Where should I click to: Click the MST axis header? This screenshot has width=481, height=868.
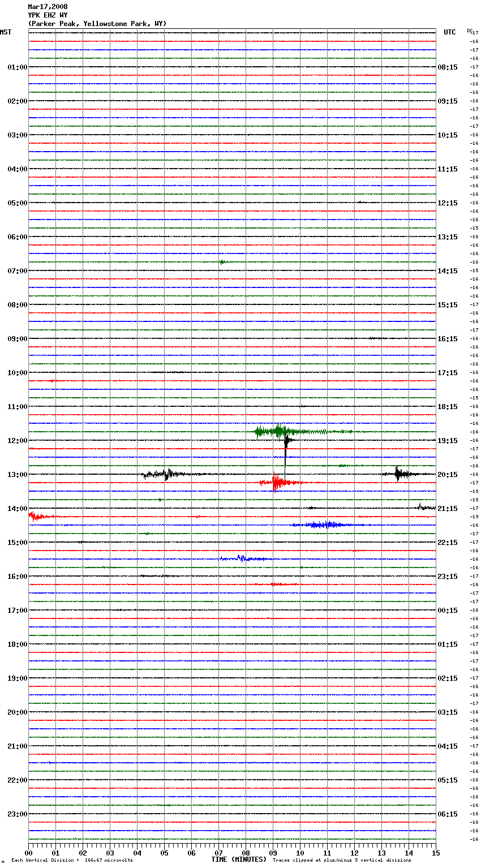(x=6, y=32)
